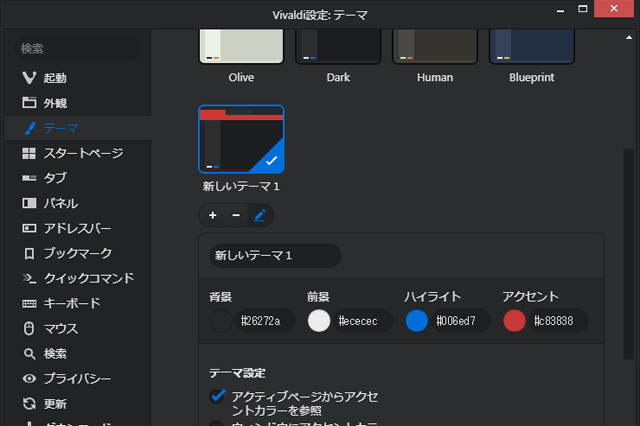The height and width of the screenshot is (426, 640).
Task: Open the ハイライト blue color swatch
Action: [x=416, y=321]
